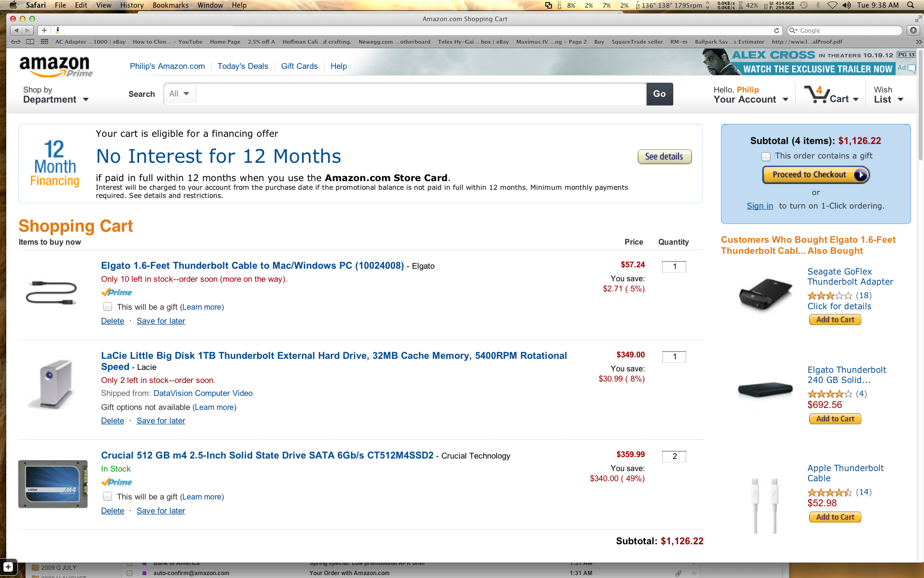924x578 pixels.
Task: Open the reading list glasses icon
Action: (x=16, y=42)
